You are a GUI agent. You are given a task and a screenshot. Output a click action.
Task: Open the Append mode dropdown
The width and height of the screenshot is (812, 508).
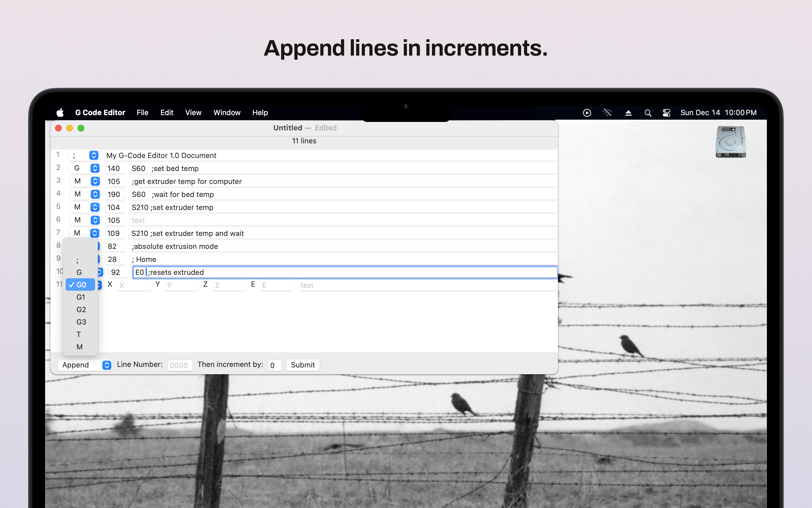(85, 365)
